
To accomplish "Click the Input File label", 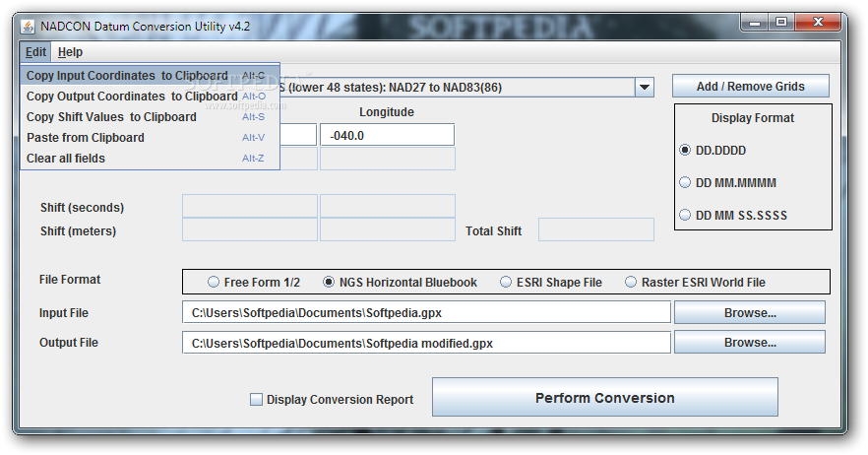I will (x=64, y=313).
